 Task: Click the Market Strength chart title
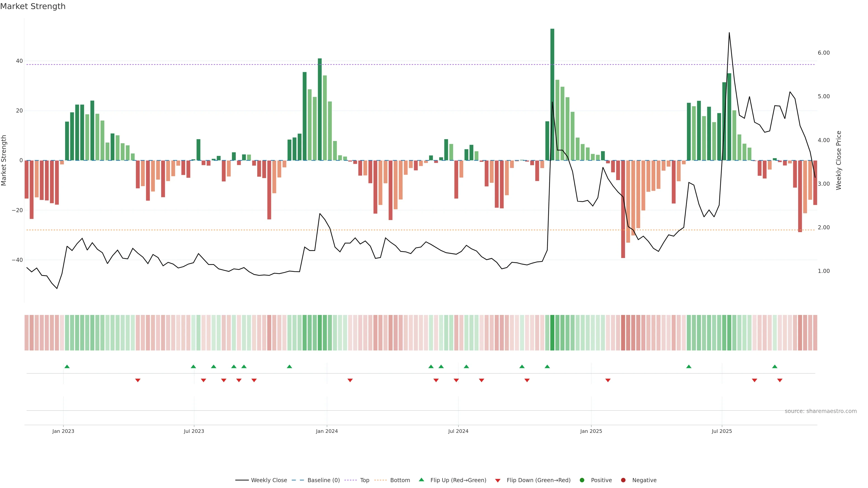(x=33, y=6)
